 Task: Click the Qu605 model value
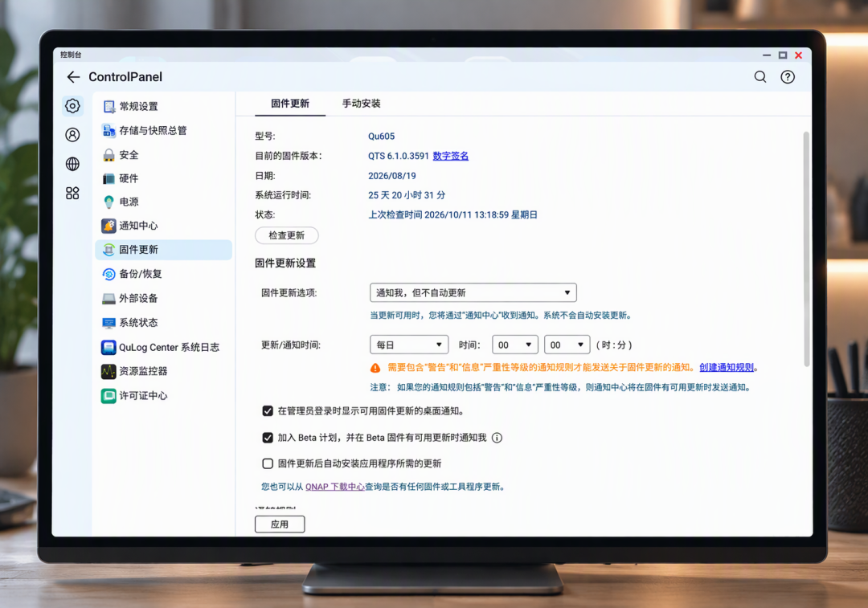click(382, 136)
